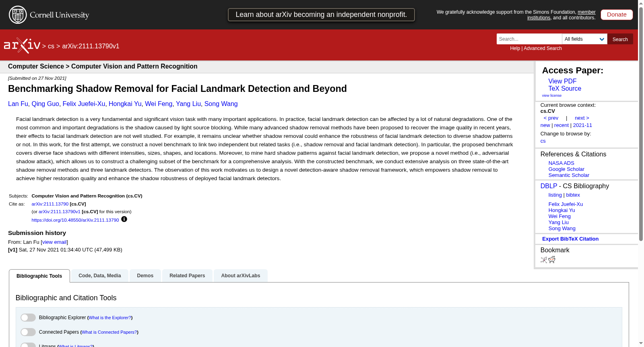The height and width of the screenshot is (347, 644).
Task: Click the Search button
Action: [620, 39]
